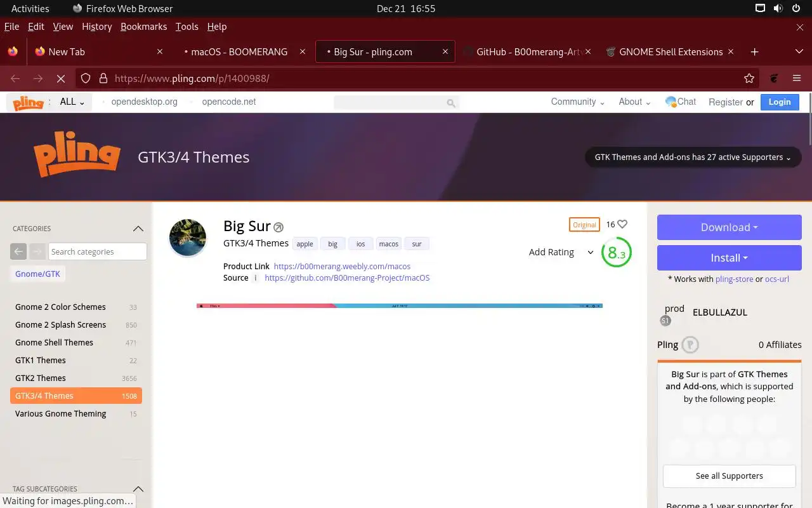
Task: Click the heart icon next to 16
Action: (x=622, y=224)
